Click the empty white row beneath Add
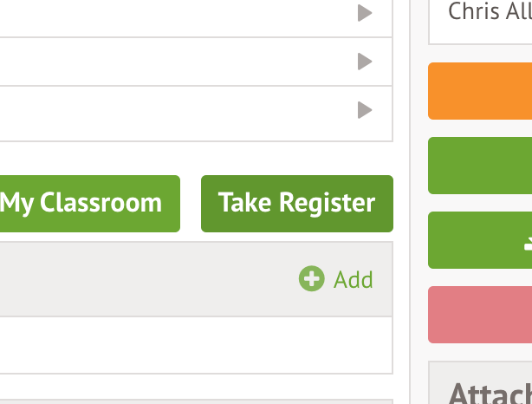The image size is (532, 404). coord(191,344)
